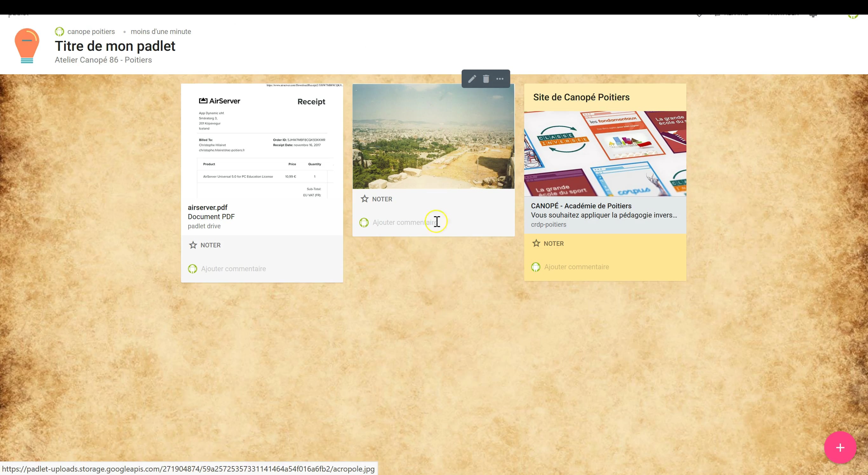Open the acropole landscape photo
The height and width of the screenshot is (475, 868).
433,137
